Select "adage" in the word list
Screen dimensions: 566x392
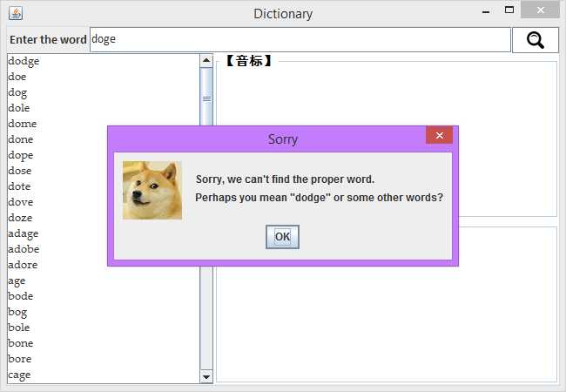click(x=57, y=233)
